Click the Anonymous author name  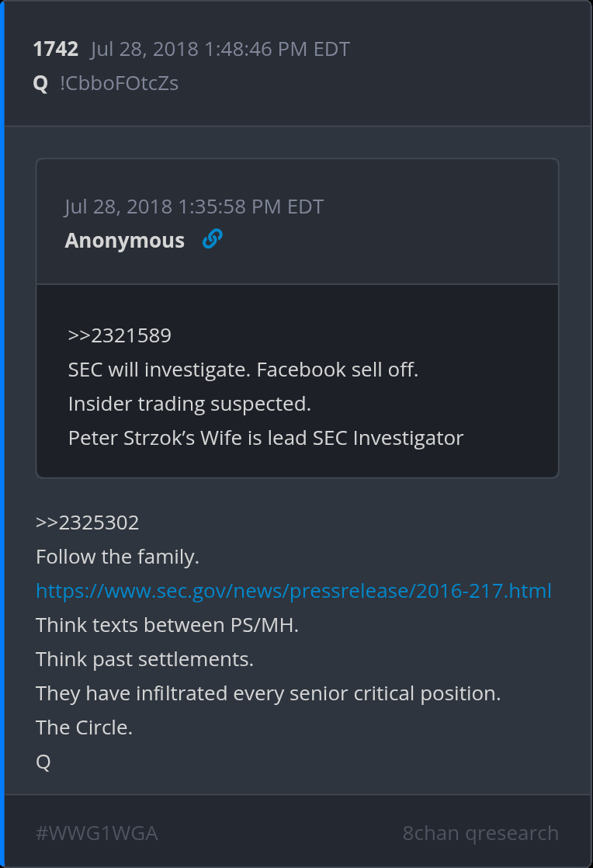124,241
